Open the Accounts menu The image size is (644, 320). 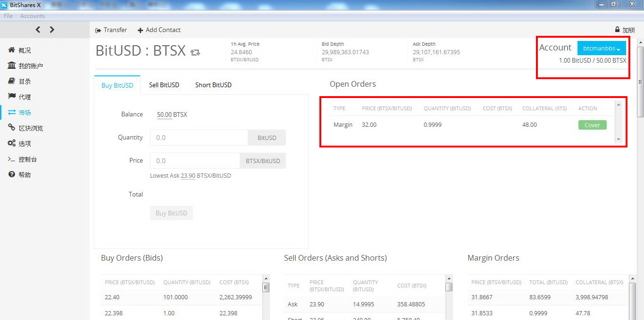tap(33, 16)
